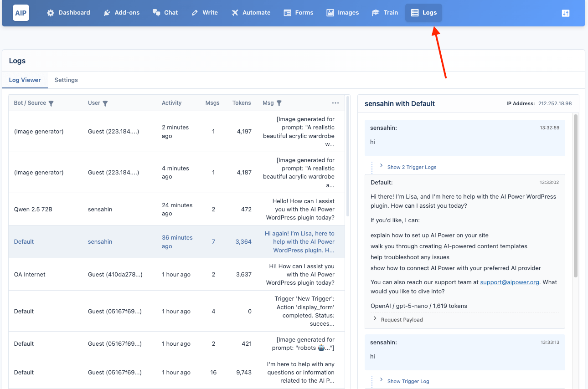Click the Images picture icon
Image resolution: width=588 pixels, height=389 pixels.
coord(330,13)
